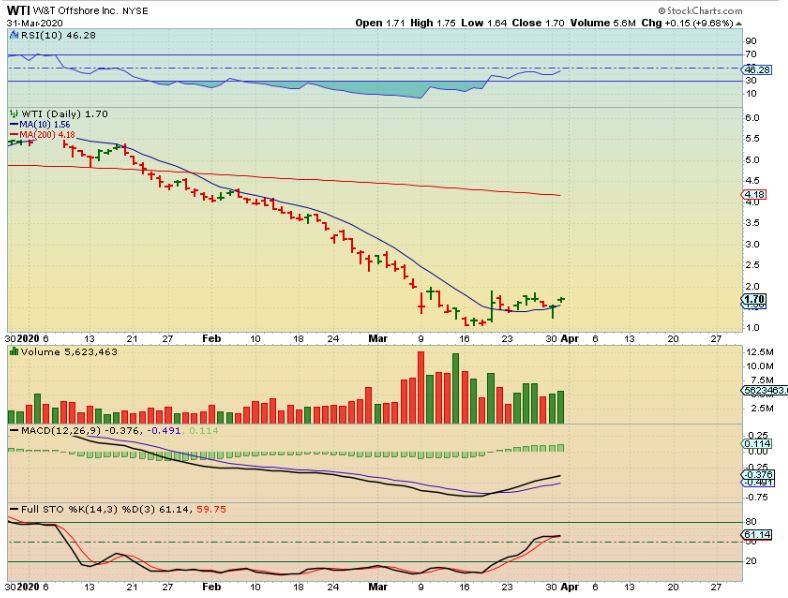This screenshot has height=598, width=788.
Task: Click the 61.14 stochastic axis tag
Action: [x=757, y=535]
